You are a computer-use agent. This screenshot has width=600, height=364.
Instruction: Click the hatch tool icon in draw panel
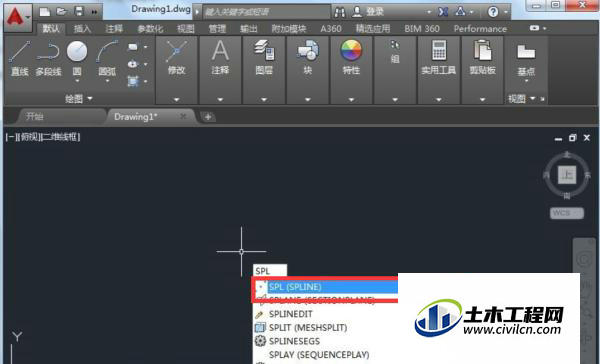[133, 81]
